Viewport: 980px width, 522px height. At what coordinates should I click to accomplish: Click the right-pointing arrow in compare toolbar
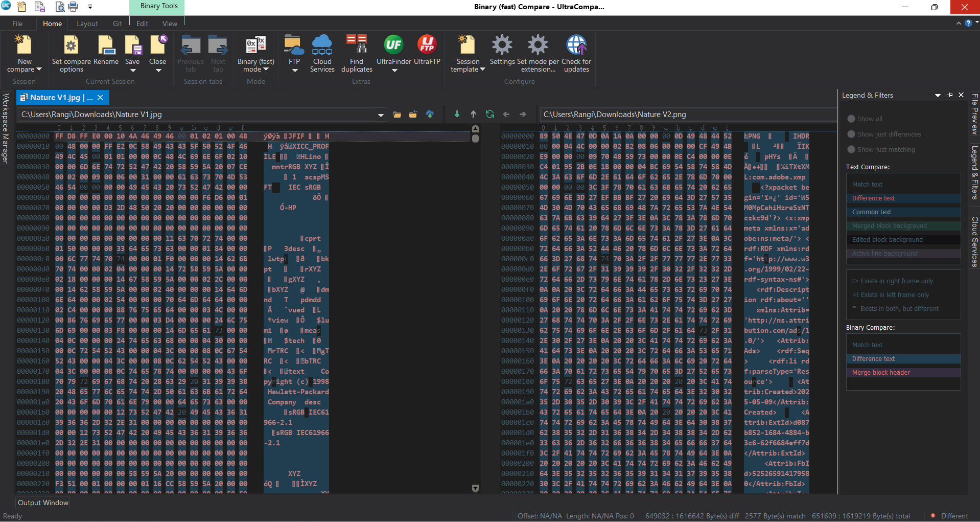click(x=523, y=115)
